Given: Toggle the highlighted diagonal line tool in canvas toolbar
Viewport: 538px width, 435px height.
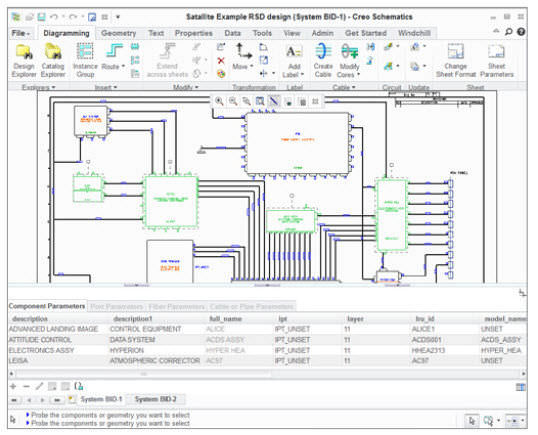Looking at the screenshot, I should (x=274, y=101).
